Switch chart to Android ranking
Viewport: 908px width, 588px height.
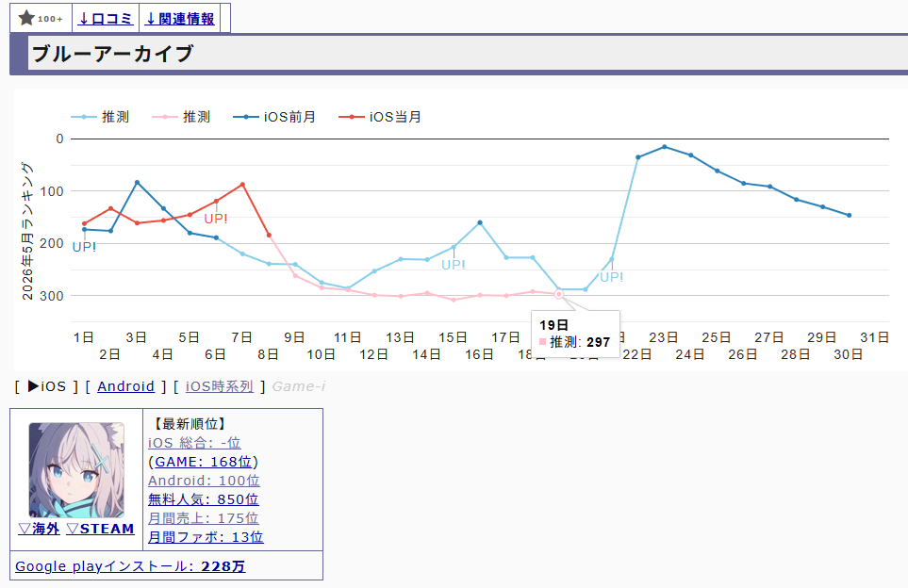coord(125,386)
